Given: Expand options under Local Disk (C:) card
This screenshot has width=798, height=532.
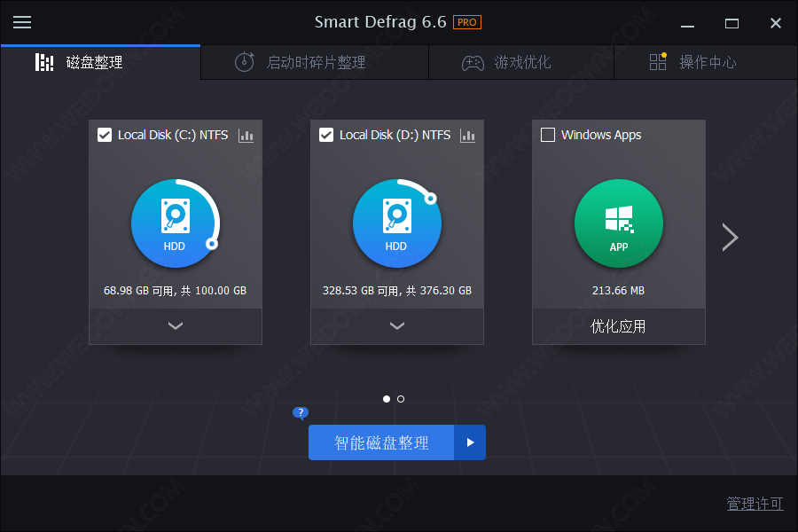Looking at the screenshot, I should click(x=176, y=325).
